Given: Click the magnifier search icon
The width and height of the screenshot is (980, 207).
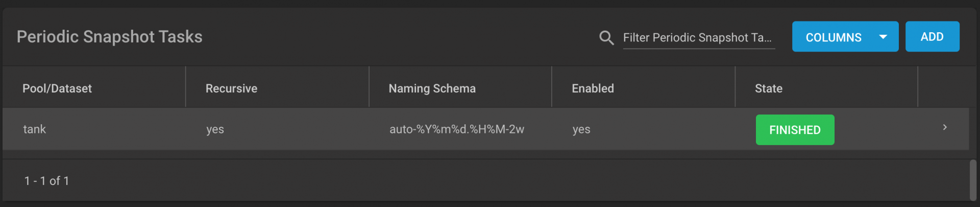Looking at the screenshot, I should click(x=606, y=37).
